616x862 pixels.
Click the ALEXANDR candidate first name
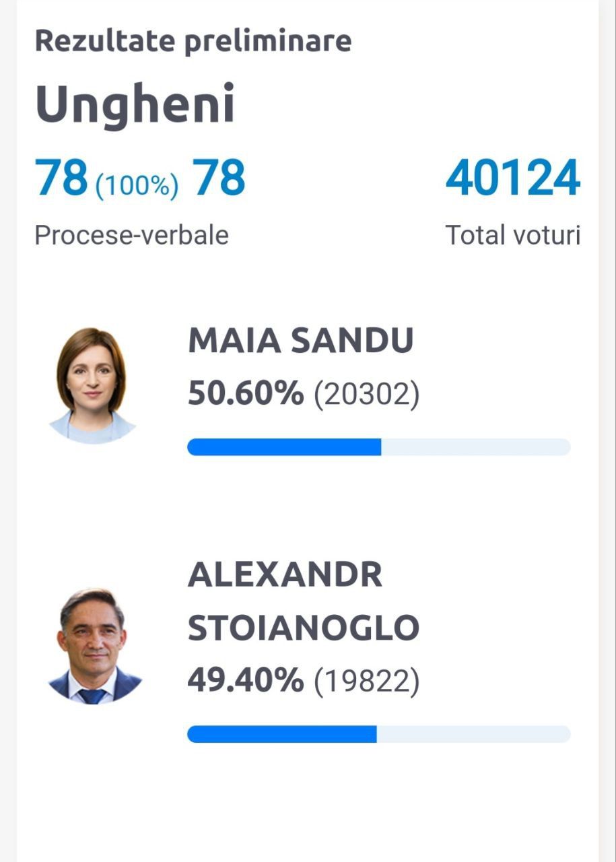click(285, 575)
